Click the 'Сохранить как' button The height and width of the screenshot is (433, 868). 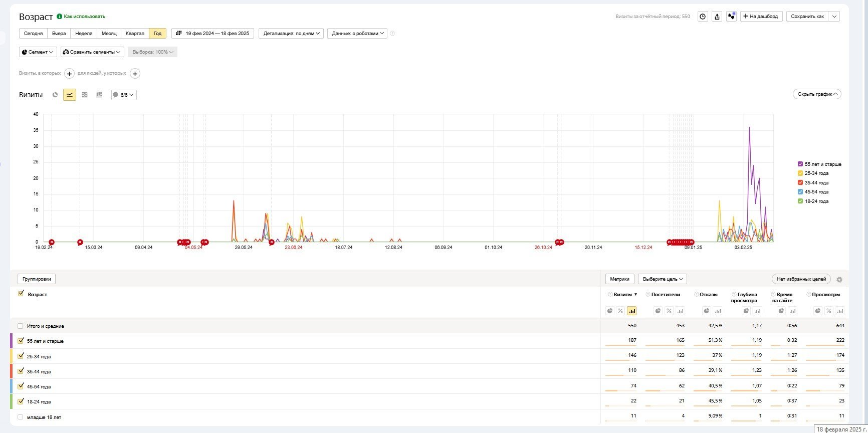tap(807, 17)
